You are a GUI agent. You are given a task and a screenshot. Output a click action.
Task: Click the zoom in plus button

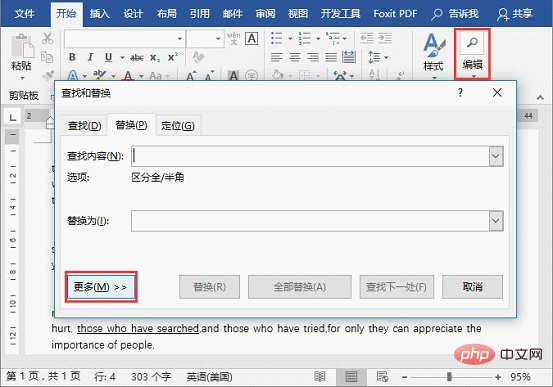(498, 377)
